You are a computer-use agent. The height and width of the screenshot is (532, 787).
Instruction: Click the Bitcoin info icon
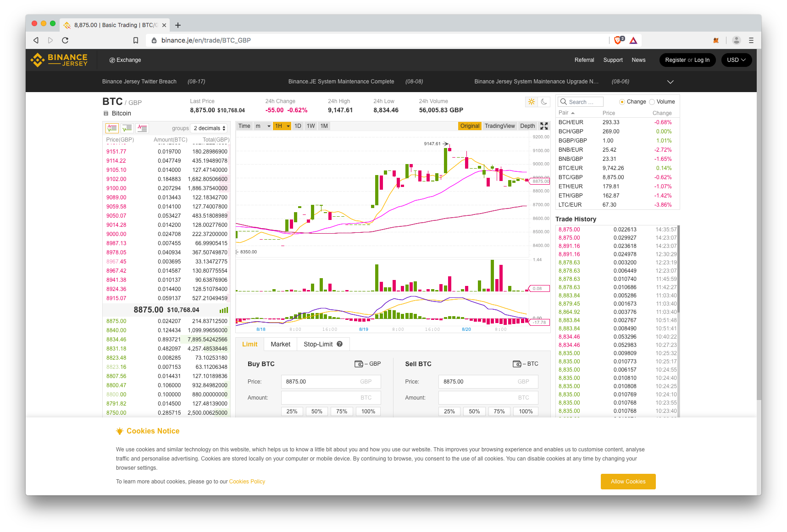tap(106, 113)
